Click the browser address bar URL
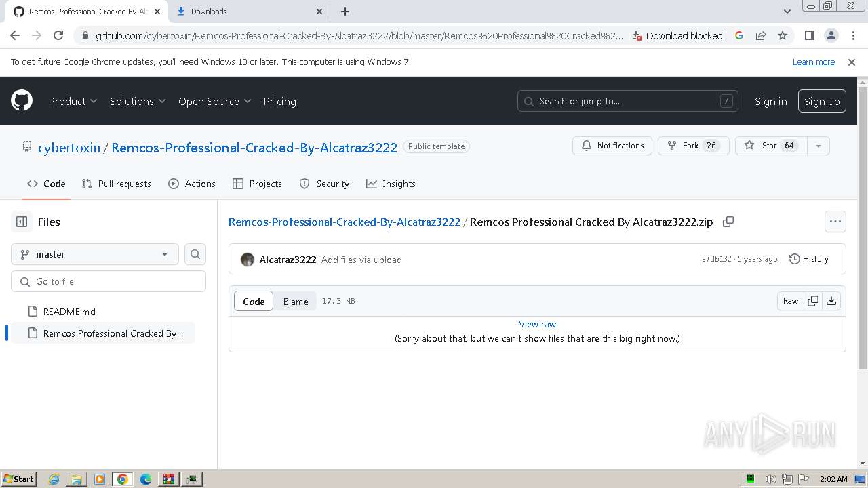The image size is (868, 488). pos(359,36)
